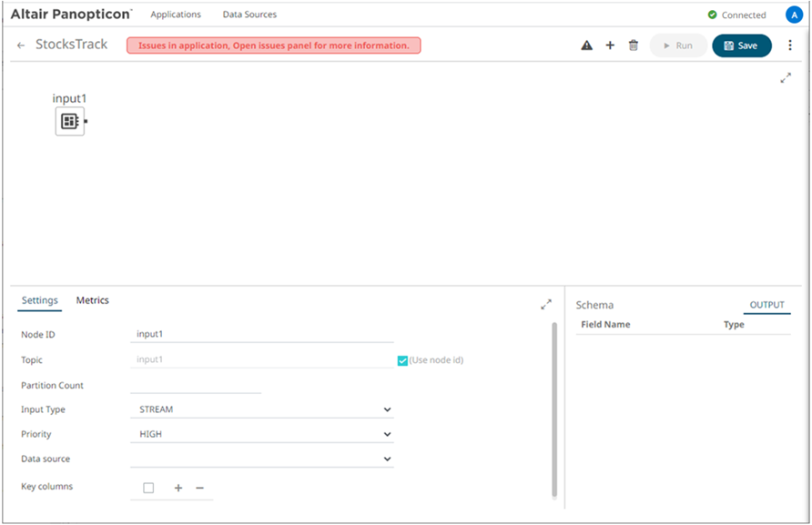Switch to the Metrics tab
Screen dimensions: 812x525
click(92, 300)
